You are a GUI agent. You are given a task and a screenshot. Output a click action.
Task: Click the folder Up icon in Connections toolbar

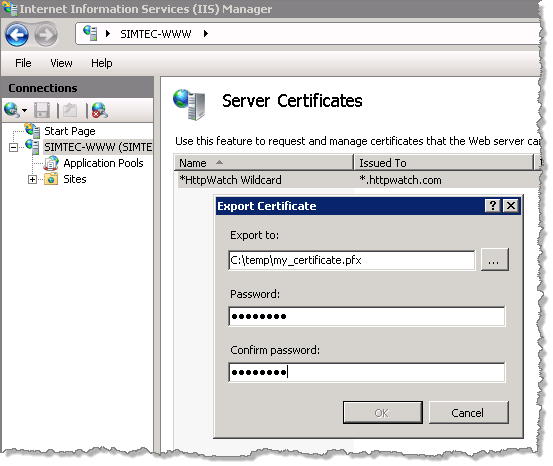[70, 110]
